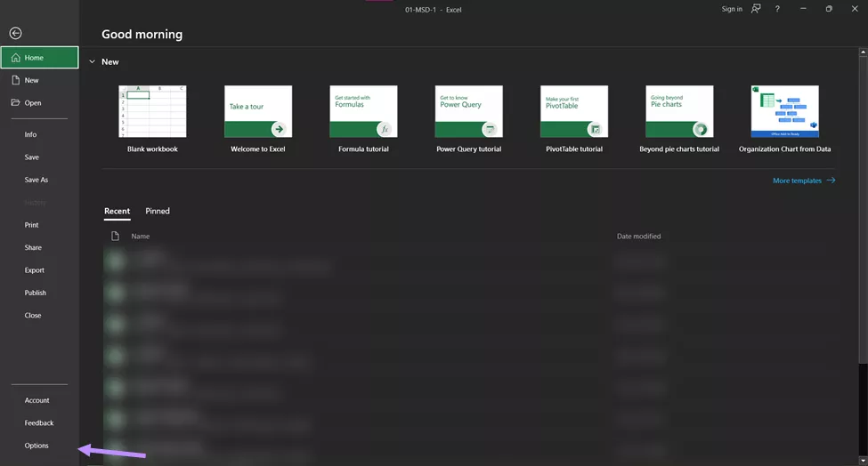Image resolution: width=868 pixels, height=466 pixels.
Task: Switch to the Pinned tab
Action: (x=158, y=212)
